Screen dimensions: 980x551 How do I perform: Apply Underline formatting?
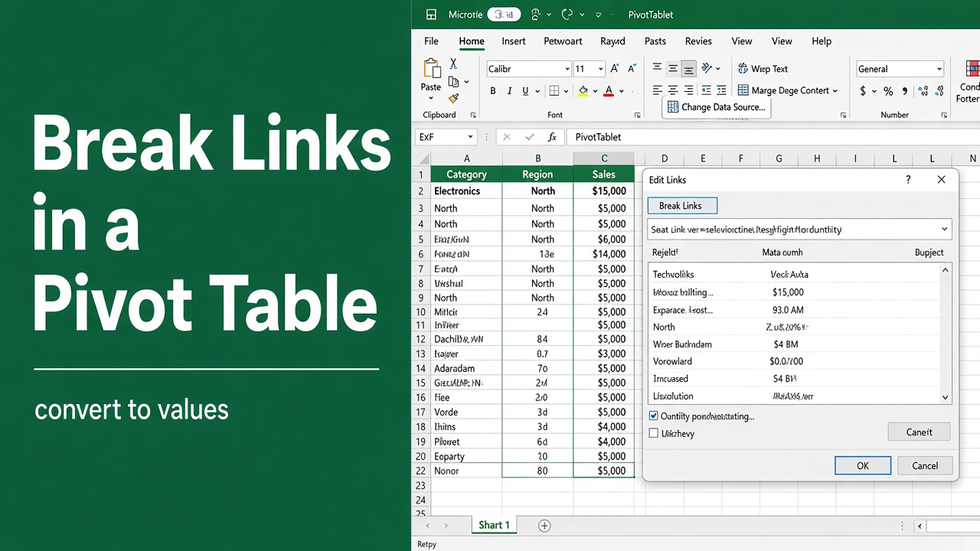[525, 91]
